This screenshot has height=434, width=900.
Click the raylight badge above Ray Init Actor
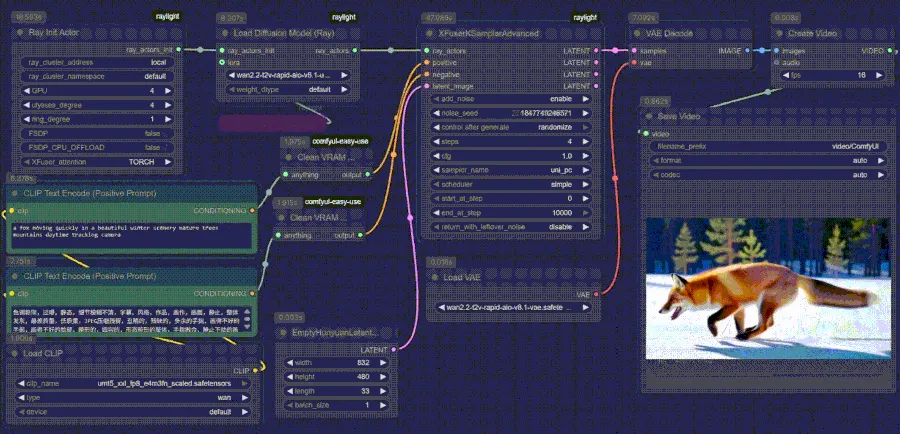click(165, 17)
